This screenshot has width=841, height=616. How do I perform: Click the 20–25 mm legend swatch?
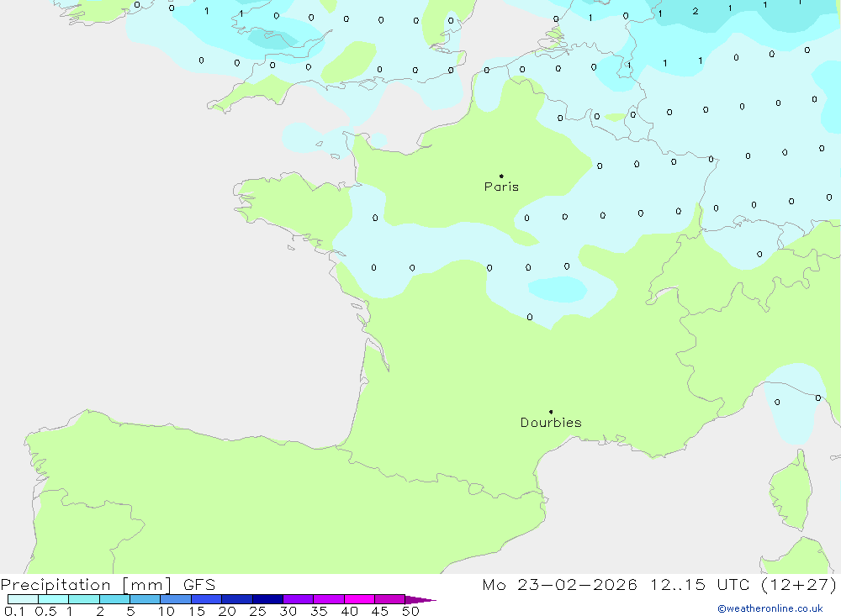pos(237,599)
